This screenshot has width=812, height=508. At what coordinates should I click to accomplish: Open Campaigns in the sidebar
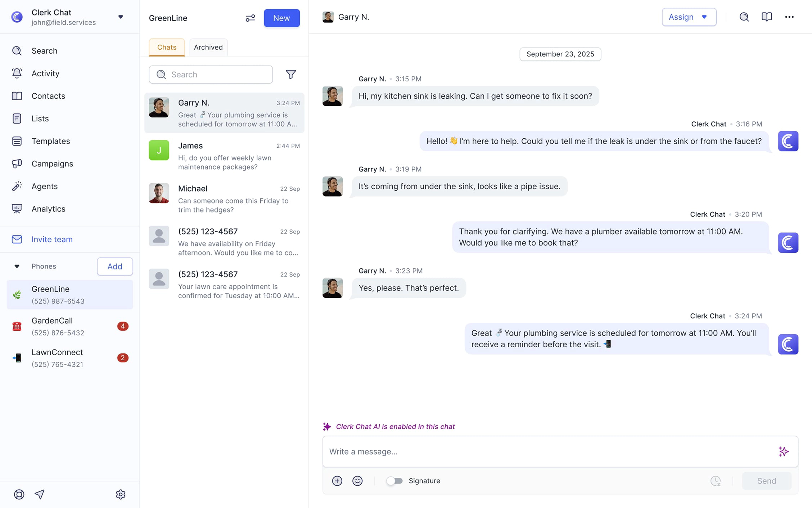click(x=52, y=164)
